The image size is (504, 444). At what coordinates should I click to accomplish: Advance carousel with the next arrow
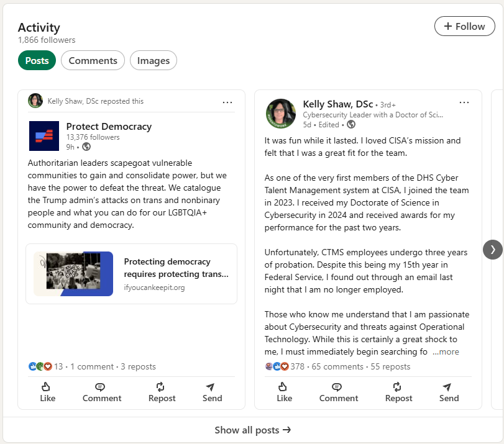(x=492, y=250)
